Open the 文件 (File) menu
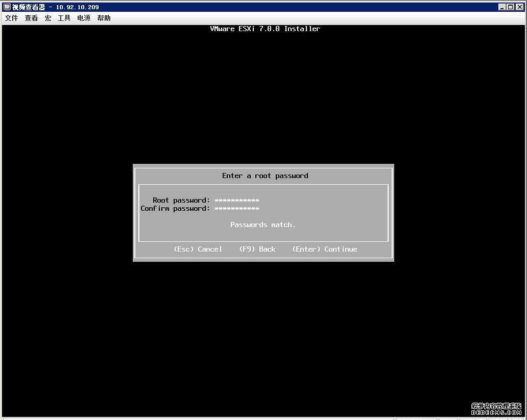This screenshot has height=420, width=527. coord(11,18)
